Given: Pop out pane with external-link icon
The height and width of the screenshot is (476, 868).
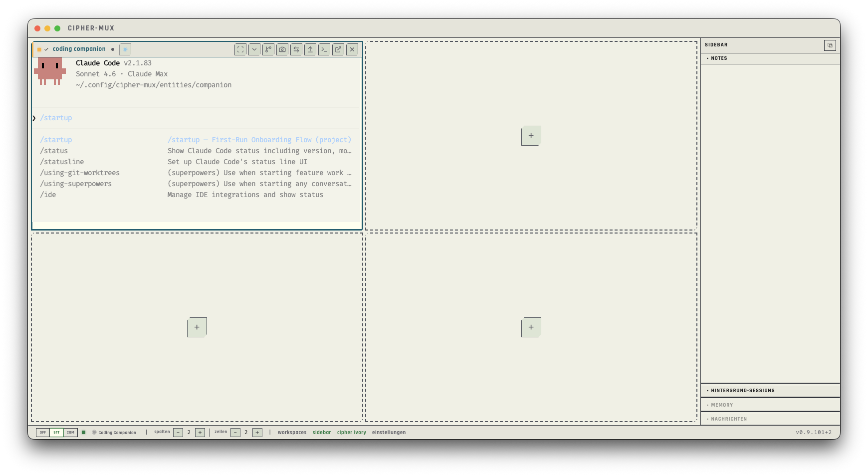Looking at the screenshot, I should (x=338, y=49).
